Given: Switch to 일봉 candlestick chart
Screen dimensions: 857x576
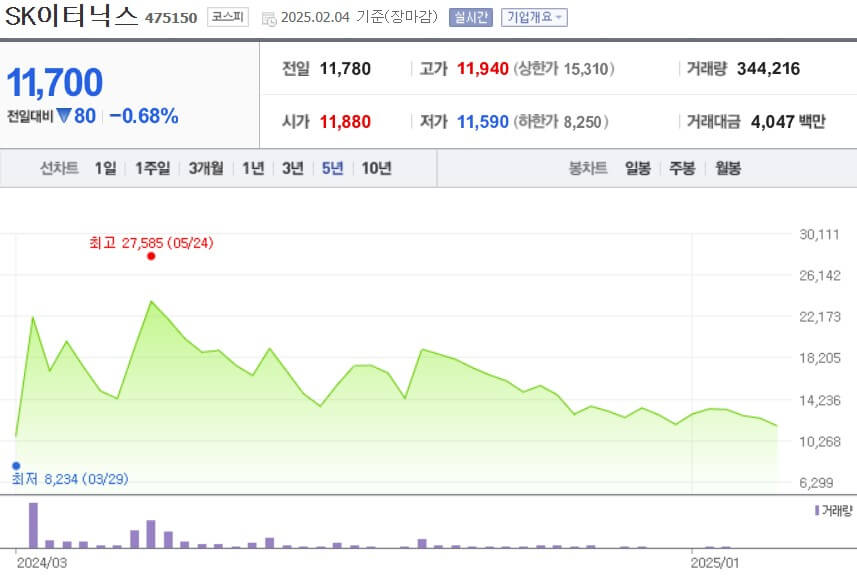Looking at the screenshot, I should tap(638, 168).
